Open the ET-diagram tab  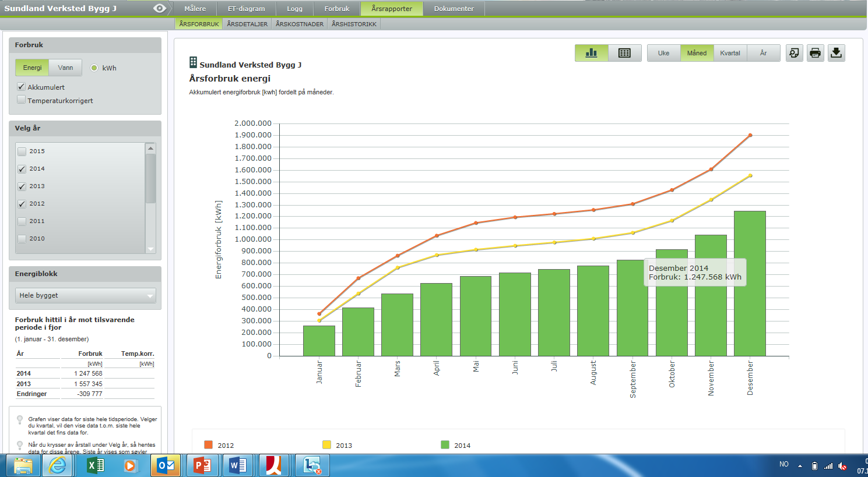point(247,9)
